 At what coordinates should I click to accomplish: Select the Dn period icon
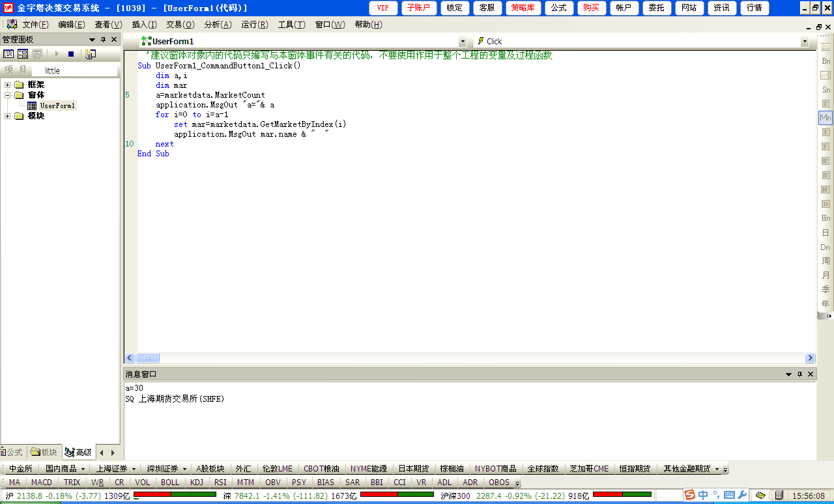click(826, 247)
